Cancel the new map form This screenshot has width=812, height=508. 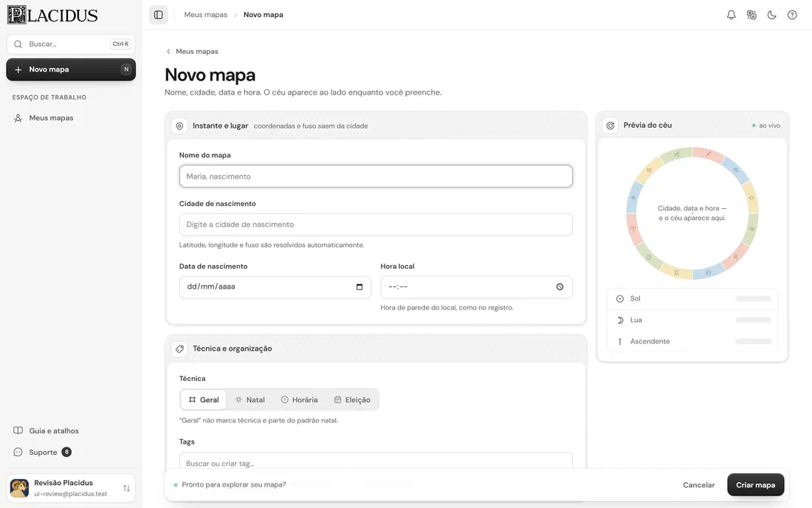coord(698,484)
